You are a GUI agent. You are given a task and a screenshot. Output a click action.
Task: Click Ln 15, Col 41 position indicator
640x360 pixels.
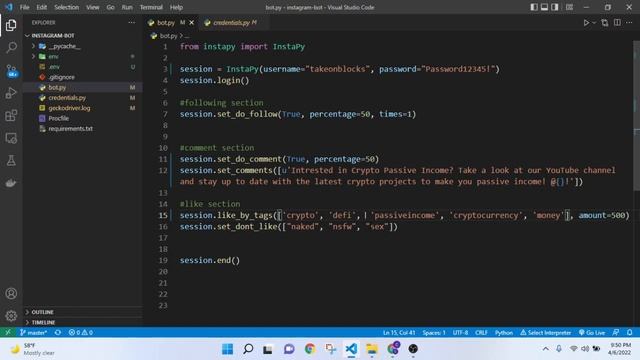(x=399, y=333)
